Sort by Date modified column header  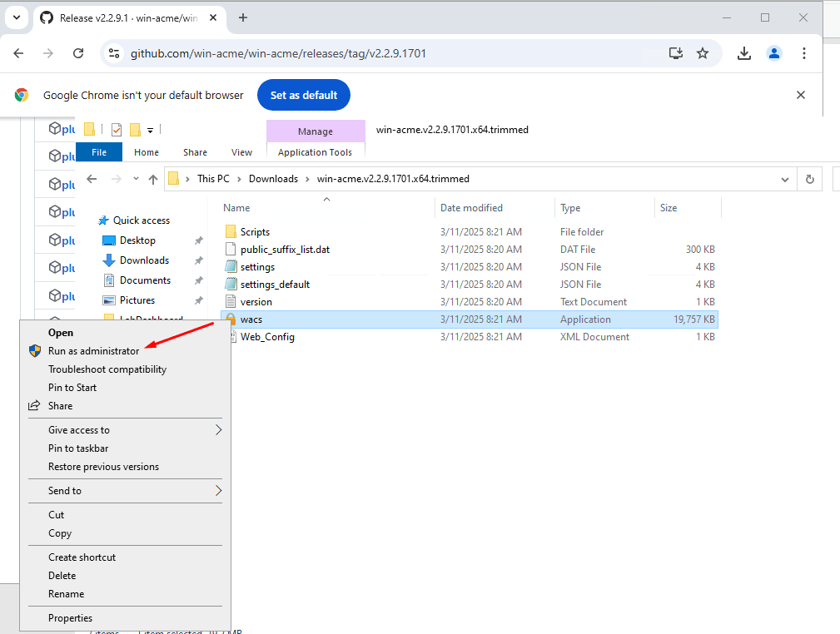(x=495, y=208)
